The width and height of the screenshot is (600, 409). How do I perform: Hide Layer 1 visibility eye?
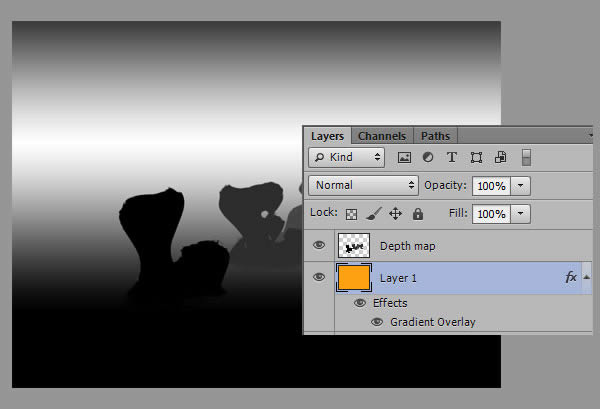319,277
